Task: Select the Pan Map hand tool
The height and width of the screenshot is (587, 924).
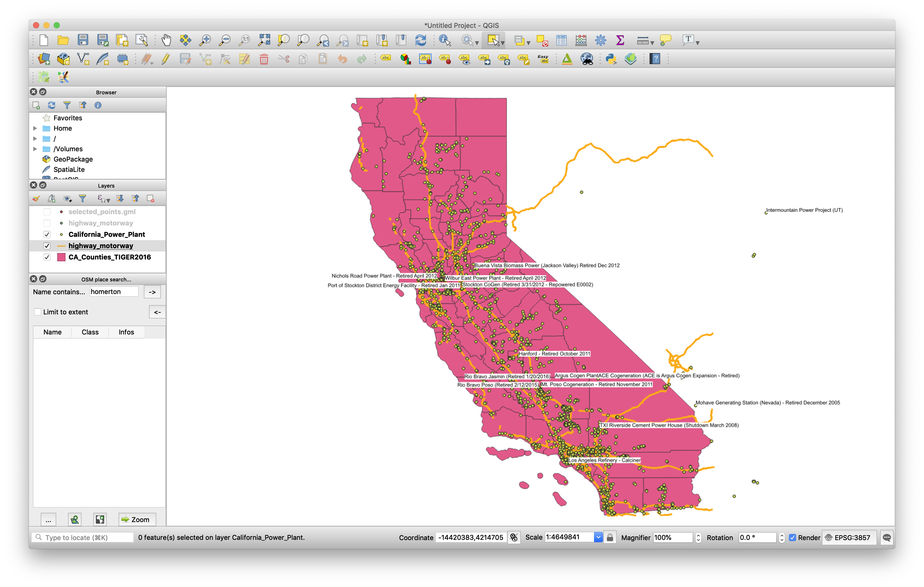Action: (166, 40)
